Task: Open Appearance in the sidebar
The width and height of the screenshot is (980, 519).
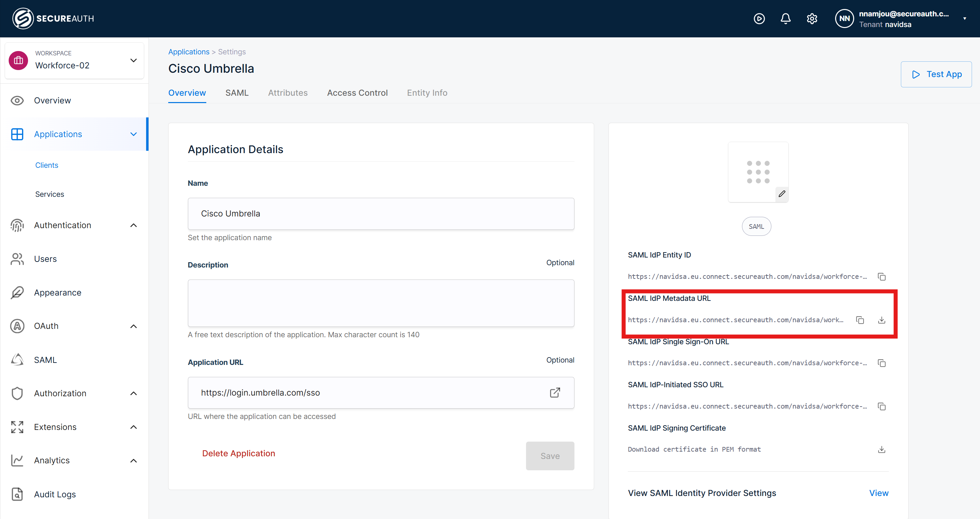Action: click(57, 293)
